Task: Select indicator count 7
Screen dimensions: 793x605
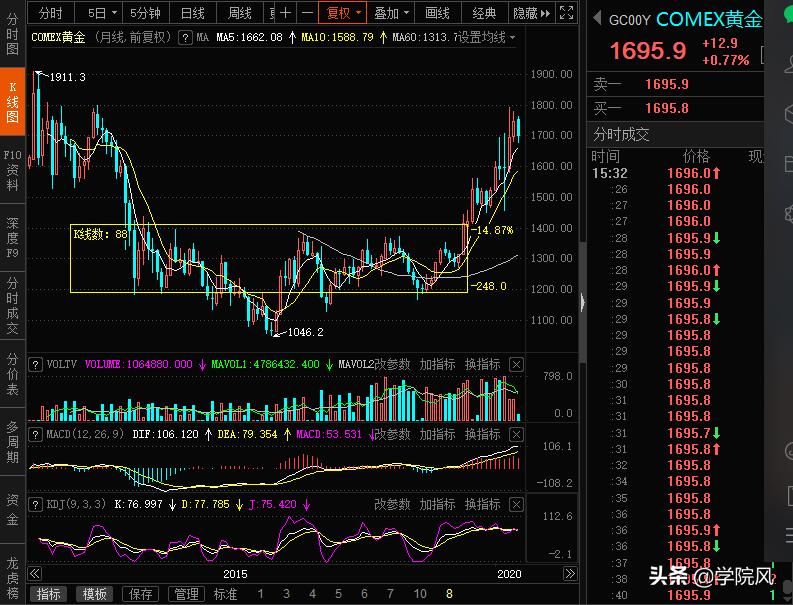Action: (390, 594)
